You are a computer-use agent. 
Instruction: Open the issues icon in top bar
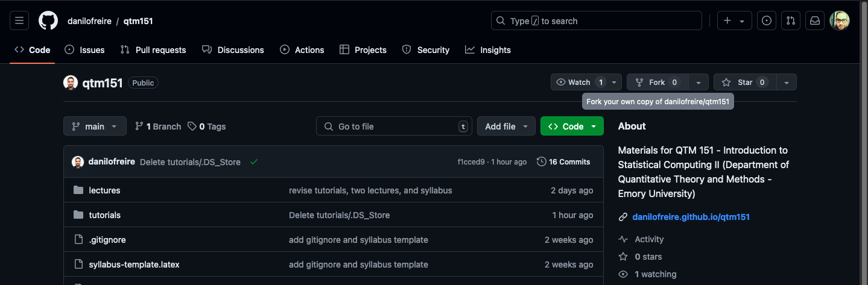coord(766,21)
